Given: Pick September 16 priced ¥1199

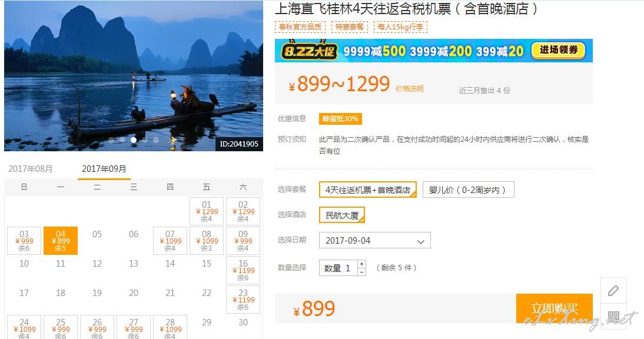Looking at the screenshot, I should click(243, 270).
